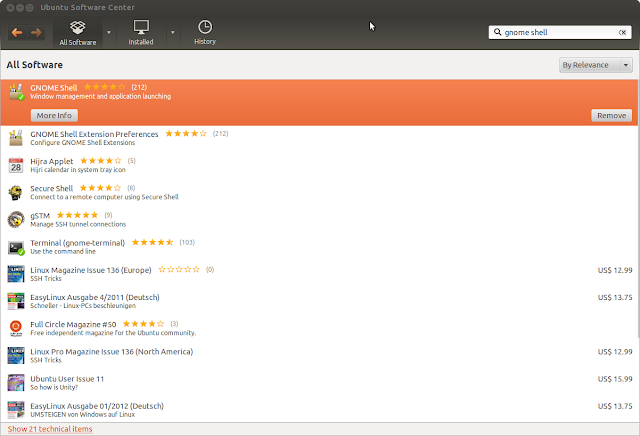Select Terminal (gnome-terminal) entry
The image size is (640, 436).
point(319,247)
